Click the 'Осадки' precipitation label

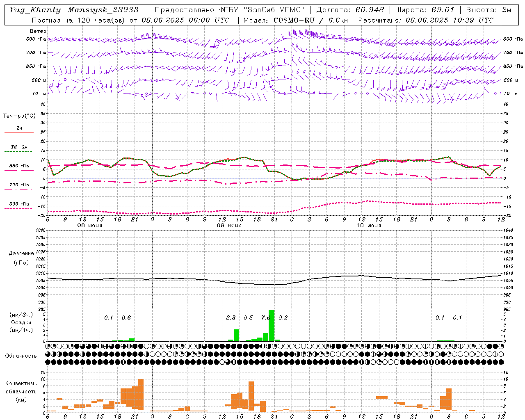tap(21, 323)
